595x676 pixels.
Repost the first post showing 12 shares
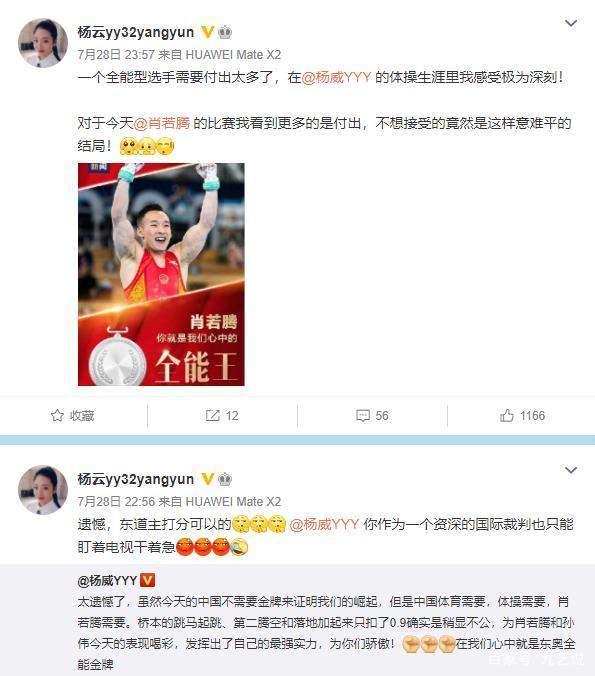pos(222,416)
